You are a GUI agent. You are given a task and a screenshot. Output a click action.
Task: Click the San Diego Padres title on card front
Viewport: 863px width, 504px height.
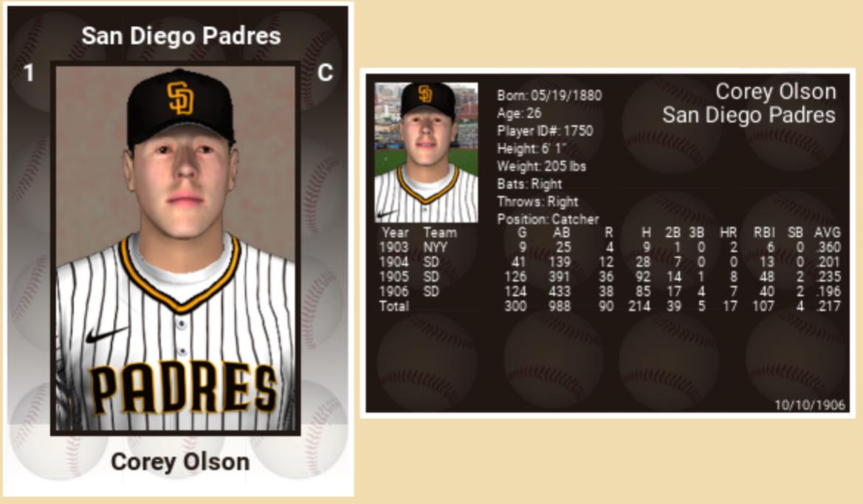[181, 36]
